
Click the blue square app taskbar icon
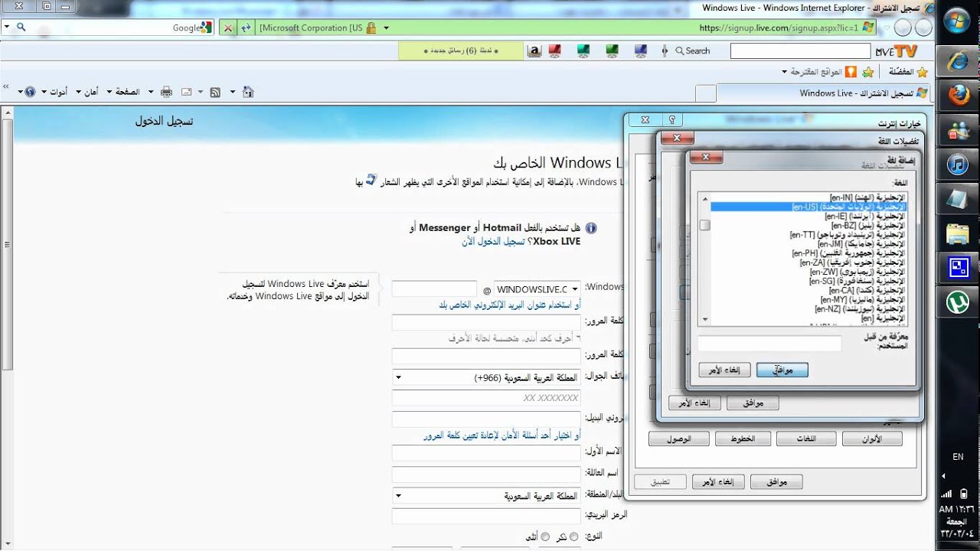tap(958, 268)
